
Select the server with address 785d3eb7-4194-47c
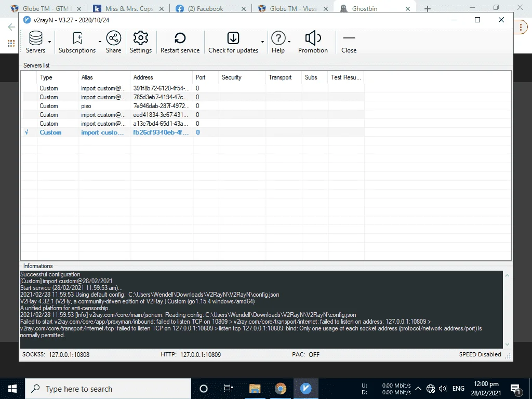(x=193, y=97)
